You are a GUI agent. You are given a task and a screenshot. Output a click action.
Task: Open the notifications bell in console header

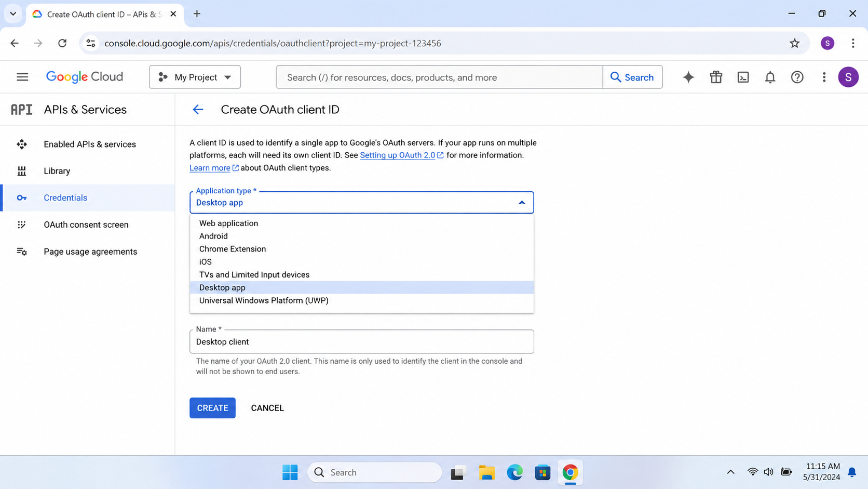pyautogui.click(x=770, y=77)
